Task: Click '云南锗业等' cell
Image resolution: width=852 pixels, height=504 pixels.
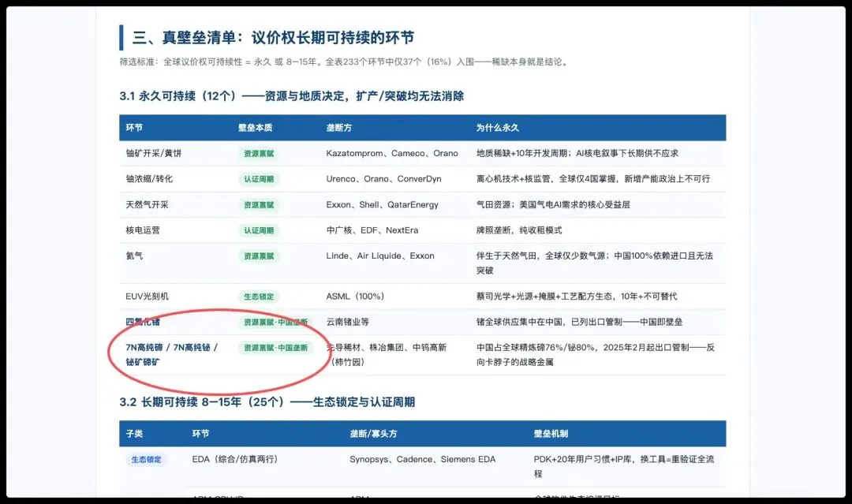Action: 347,322
